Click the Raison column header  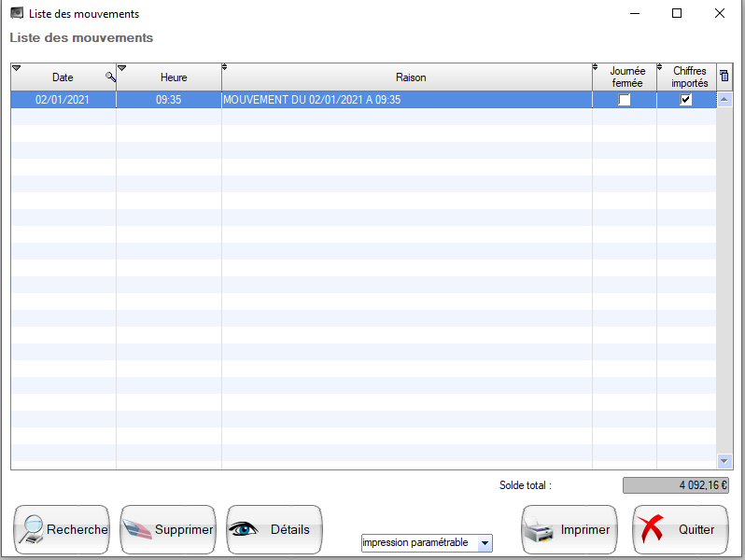pyautogui.click(x=411, y=77)
